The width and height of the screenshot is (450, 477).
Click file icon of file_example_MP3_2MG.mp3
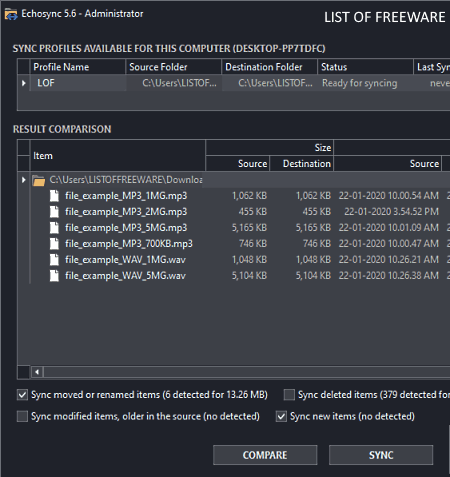tap(54, 212)
